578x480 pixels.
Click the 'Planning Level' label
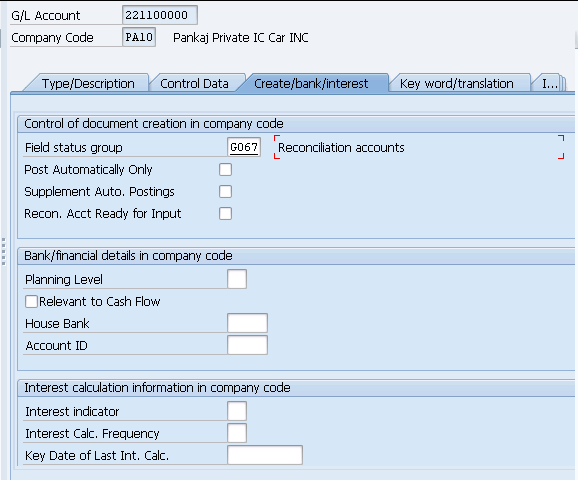(64, 279)
